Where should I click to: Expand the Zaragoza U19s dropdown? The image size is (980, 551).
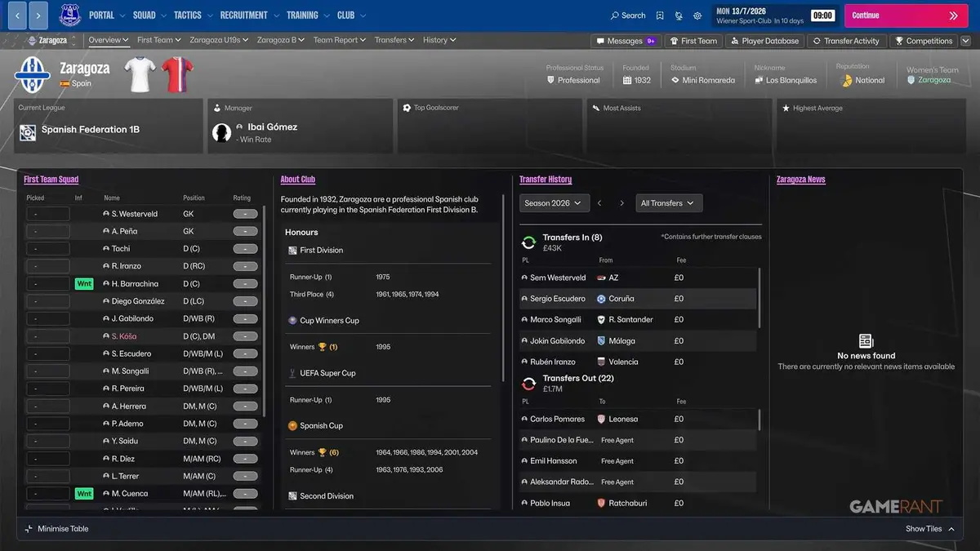point(247,40)
